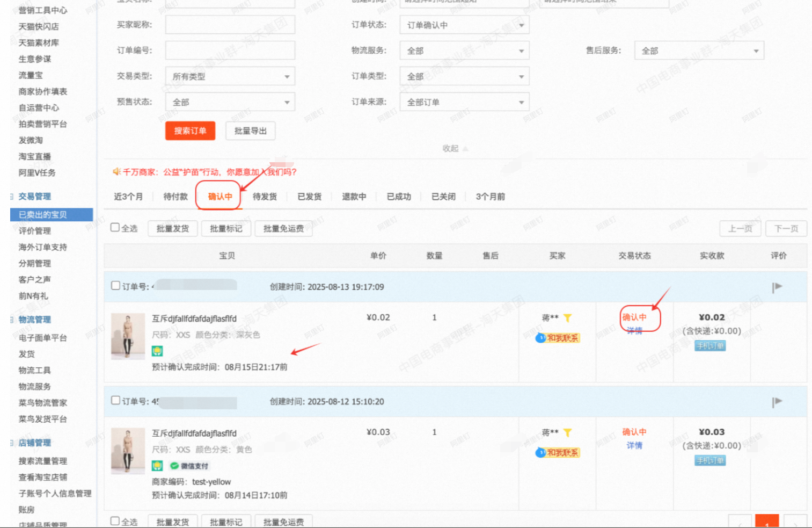Screen dimensions: 812x528
Task: Switch to 3个月前 tab
Action: pos(491,197)
